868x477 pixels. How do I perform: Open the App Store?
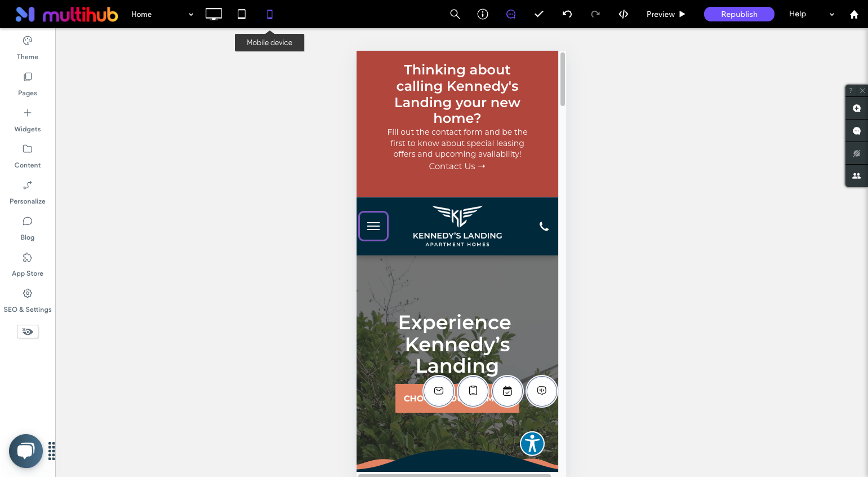(28, 264)
